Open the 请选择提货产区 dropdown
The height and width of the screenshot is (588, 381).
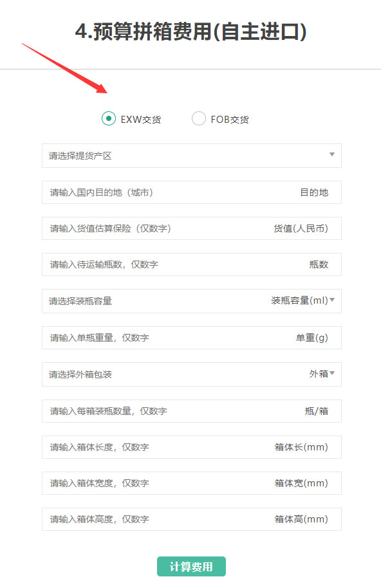[x=192, y=156]
